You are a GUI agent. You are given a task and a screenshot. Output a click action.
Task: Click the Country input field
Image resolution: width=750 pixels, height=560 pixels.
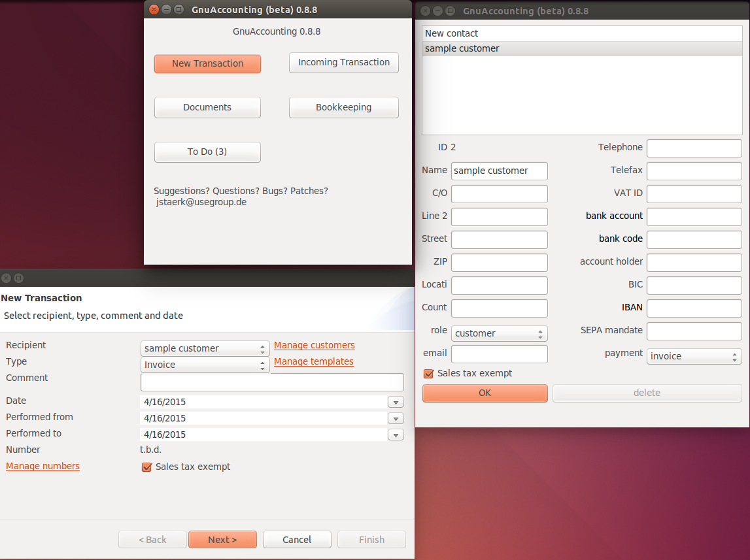(500, 308)
